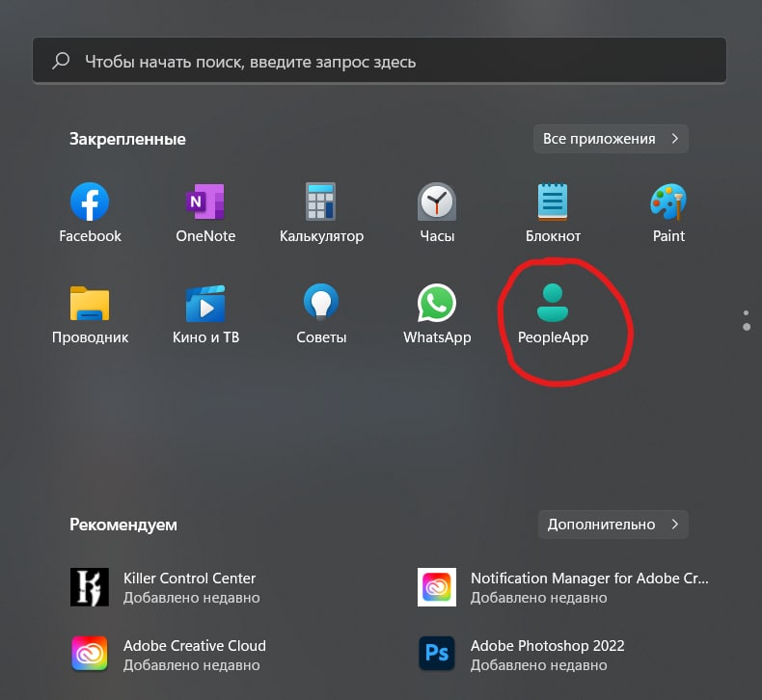Screen dimensions: 762x700
Task: Open the pinned Facebook app
Action: [x=90, y=202]
